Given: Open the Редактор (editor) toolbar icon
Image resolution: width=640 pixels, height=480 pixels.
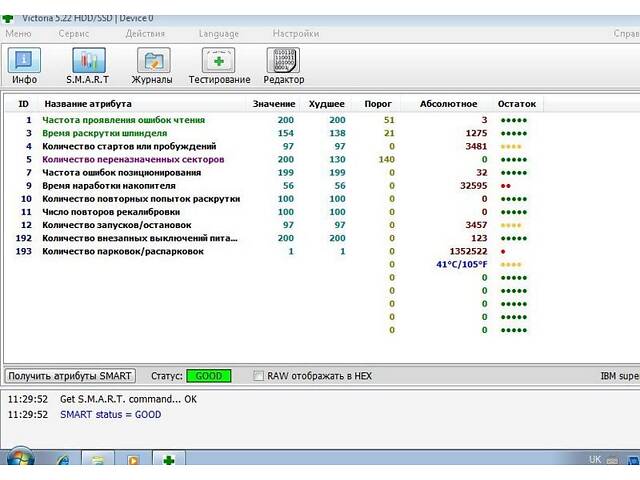Looking at the screenshot, I should (283, 65).
